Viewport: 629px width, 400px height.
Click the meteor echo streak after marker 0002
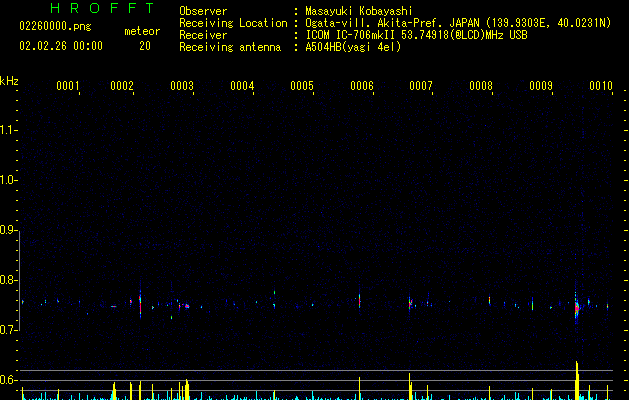point(140,304)
